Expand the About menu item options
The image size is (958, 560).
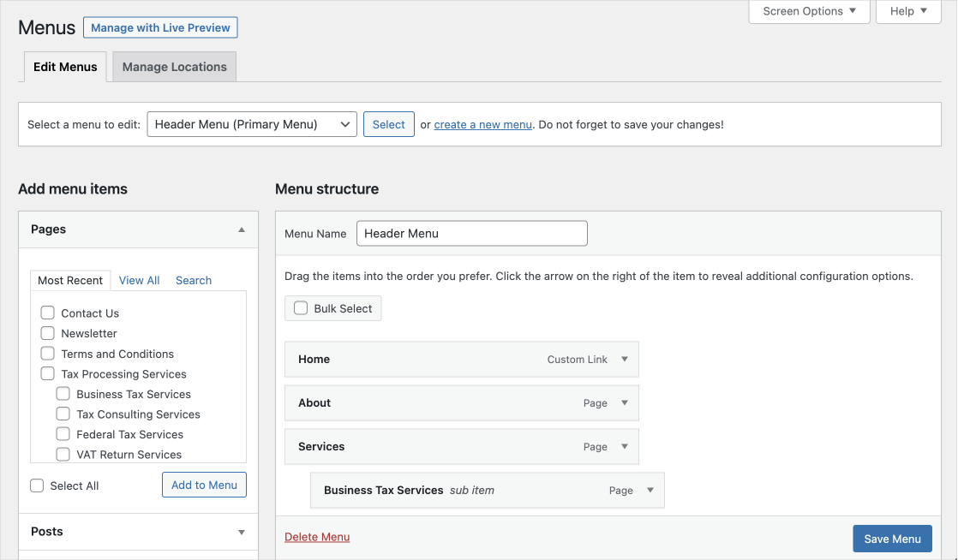point(625,403)
